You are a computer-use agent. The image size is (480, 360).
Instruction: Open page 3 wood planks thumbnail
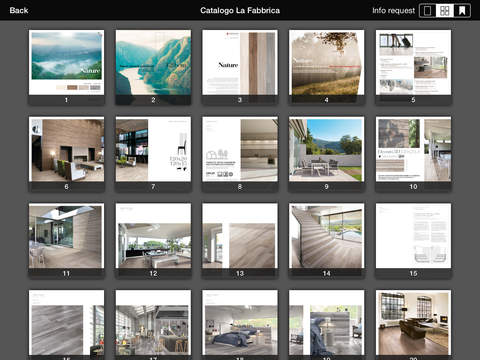(x=240, y=62)
